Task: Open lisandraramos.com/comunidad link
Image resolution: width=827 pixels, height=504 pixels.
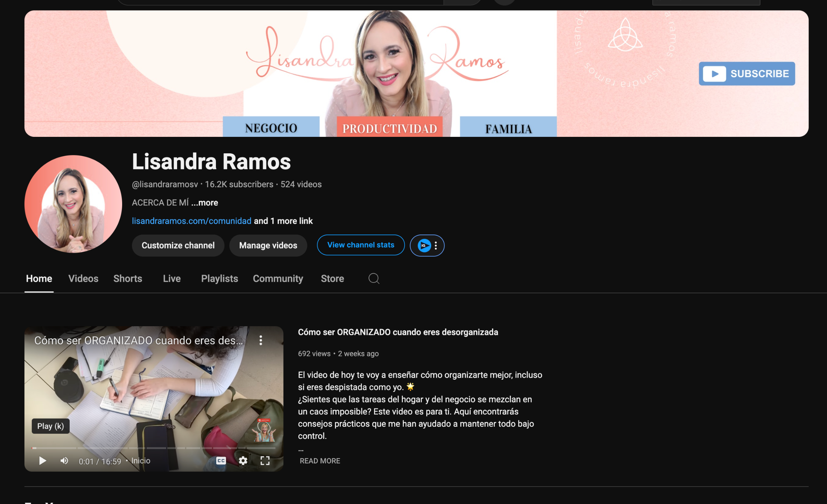Action: click(191, 221)
